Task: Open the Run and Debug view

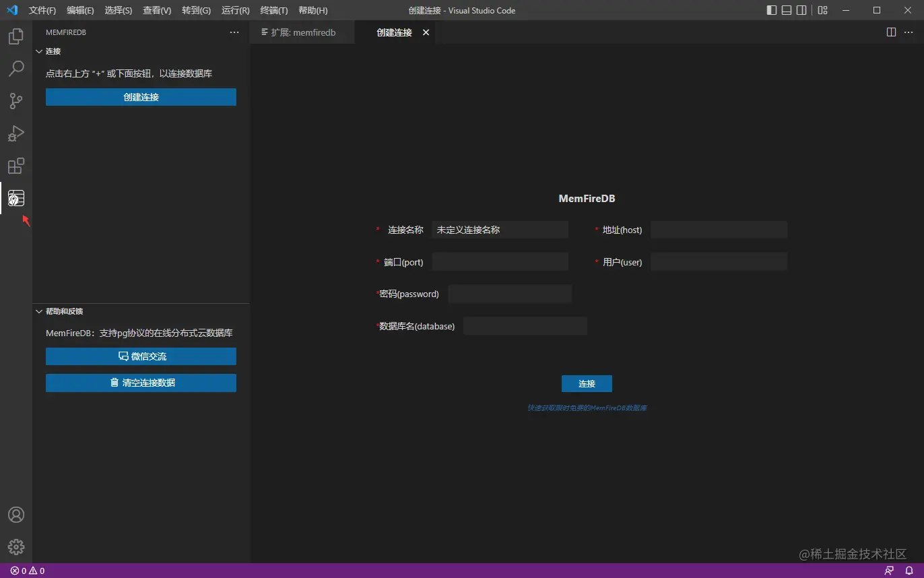Action: point(16,133)
